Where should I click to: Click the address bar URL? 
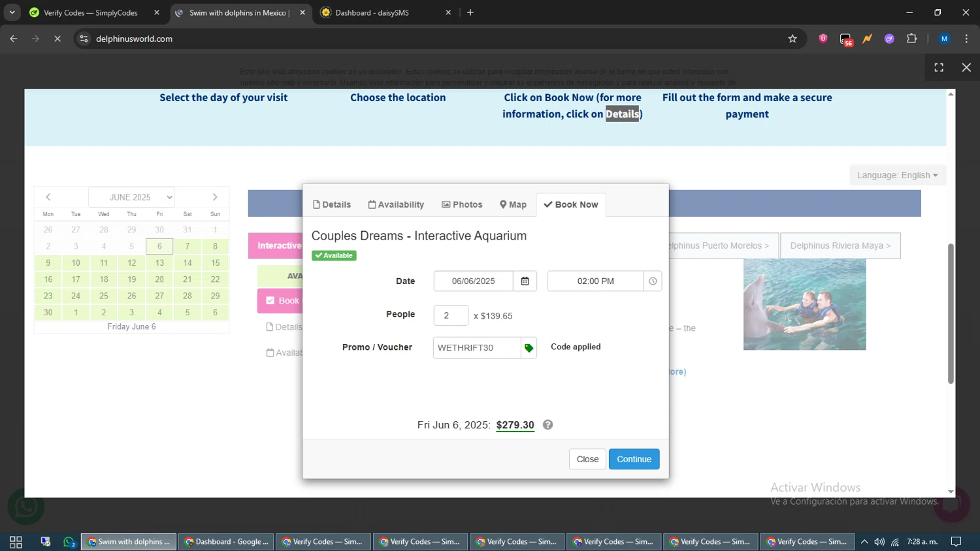point(135,39)
